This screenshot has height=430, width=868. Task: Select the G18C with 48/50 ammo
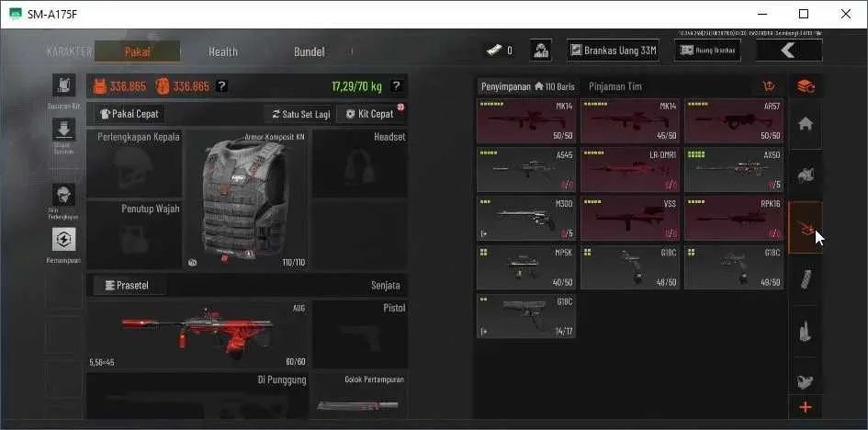[630, 267]
